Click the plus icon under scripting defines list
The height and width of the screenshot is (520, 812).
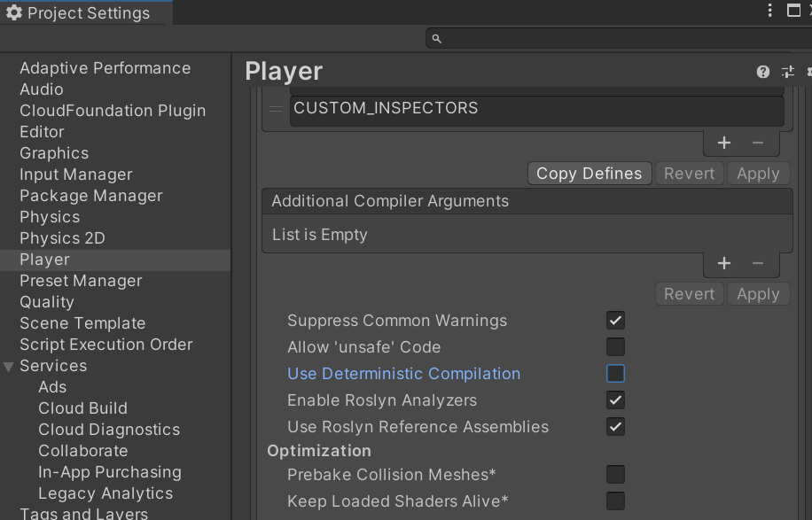tap(724, 143)
